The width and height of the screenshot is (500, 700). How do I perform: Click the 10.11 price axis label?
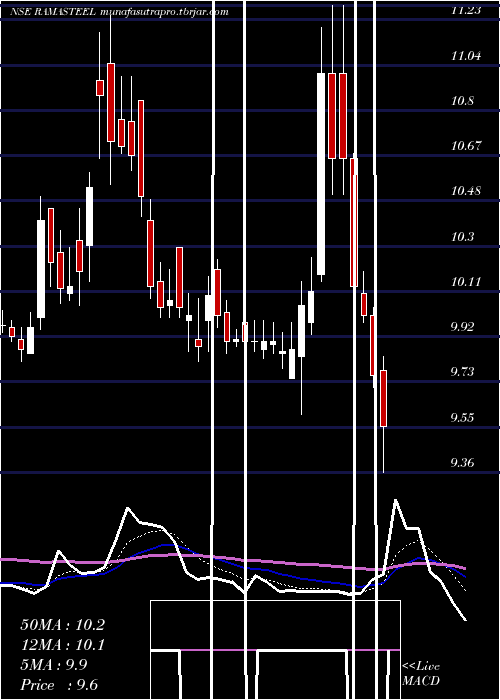click(466, 282)
